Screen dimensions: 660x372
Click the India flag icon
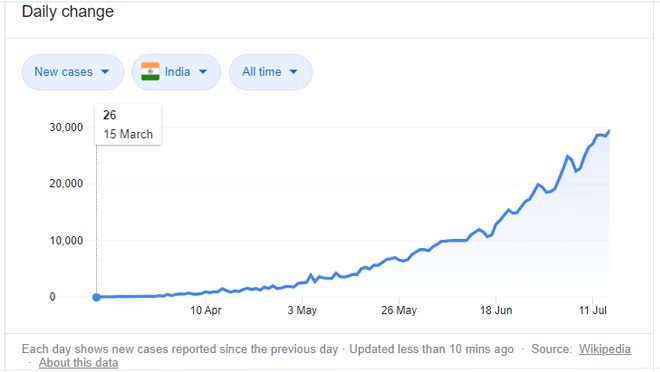[x=150, y=72]
